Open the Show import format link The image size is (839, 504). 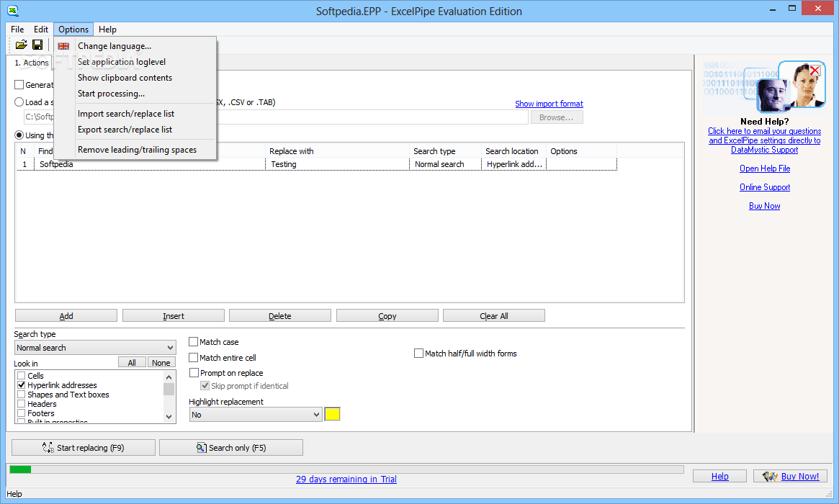pyautogui.click(x=549, y=104)
